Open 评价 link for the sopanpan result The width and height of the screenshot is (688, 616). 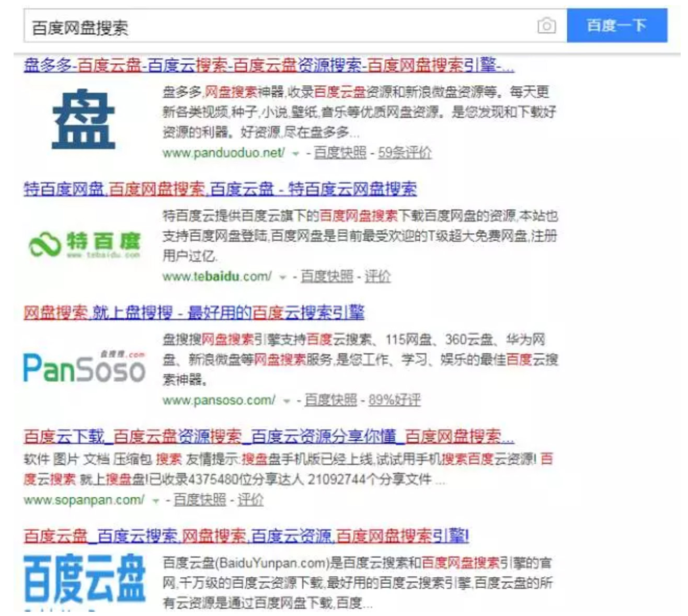(250, 500)
